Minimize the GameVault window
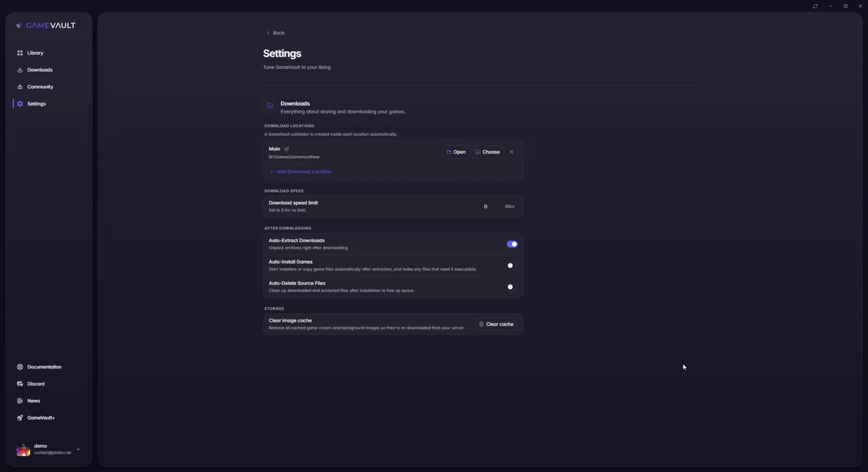Viewport: 868px width, 472px height. [831, 6]
